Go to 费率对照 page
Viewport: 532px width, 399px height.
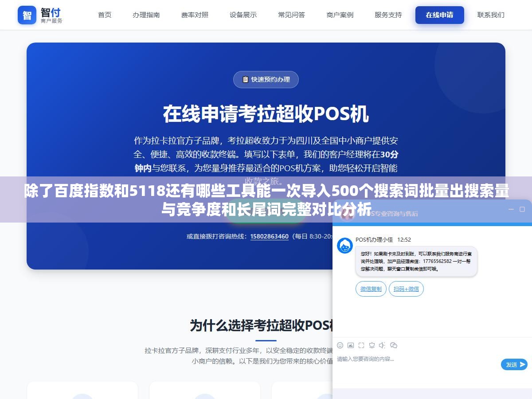(x=195, y=15)
